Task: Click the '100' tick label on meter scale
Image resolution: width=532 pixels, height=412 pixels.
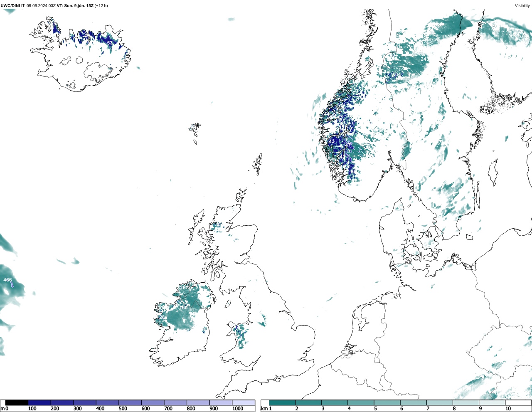Action: click(x=32, y=409)
